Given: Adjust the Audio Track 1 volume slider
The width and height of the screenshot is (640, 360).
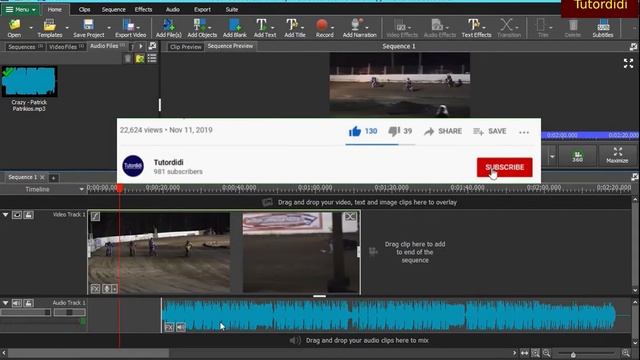Looking at the screenshot, I should click(25, 312).
